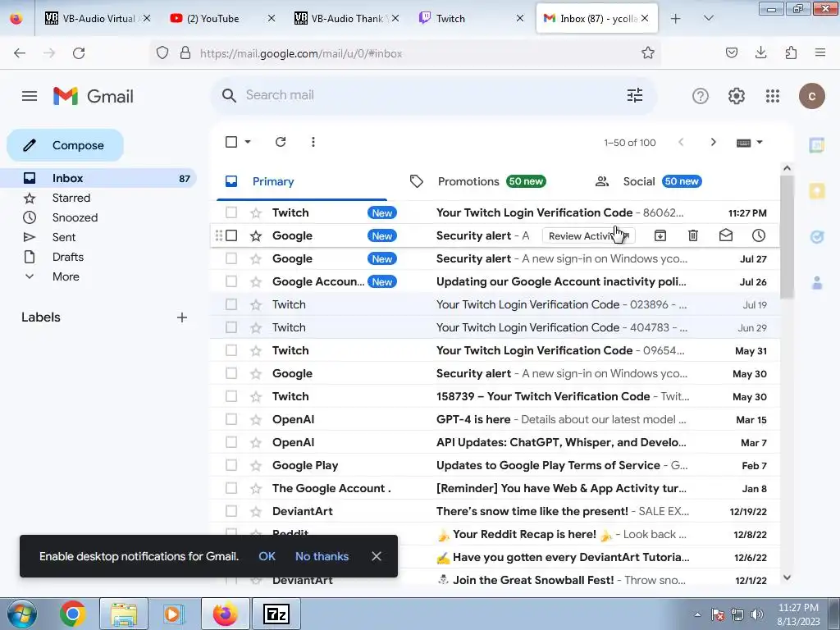Screen dimensions: 840x630
Task: Open Firefox extensions puzzle icon
Action: [791, 52]
